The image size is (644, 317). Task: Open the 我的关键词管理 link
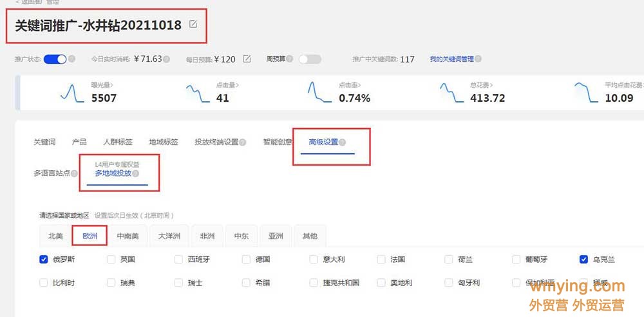point(452,59)
